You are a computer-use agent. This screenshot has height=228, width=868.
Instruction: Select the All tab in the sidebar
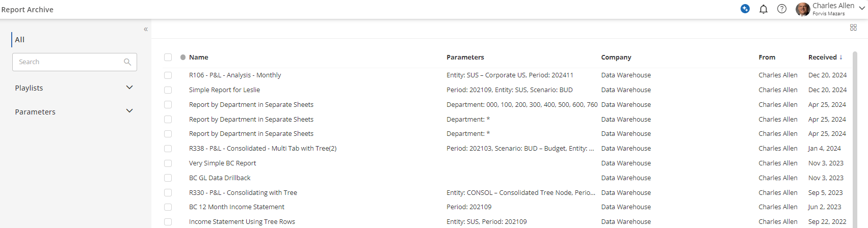19,40
